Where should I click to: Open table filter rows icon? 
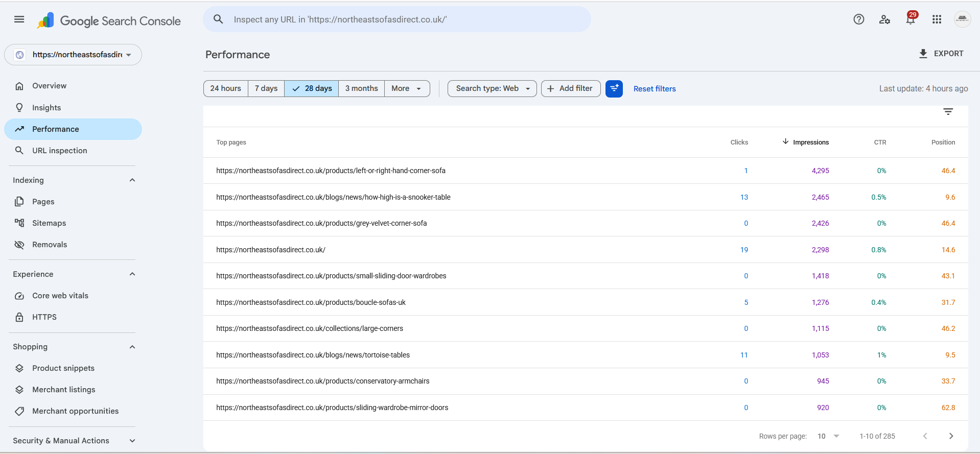click(948, 112)
